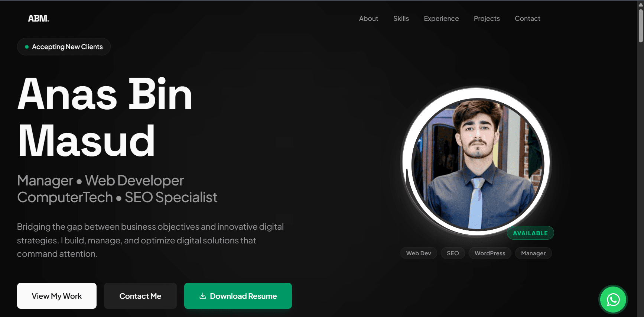Open WhatsApp chat floating icon
Image resolution: width=644 pixels, height=317 pixels.
tap(613, 300)
